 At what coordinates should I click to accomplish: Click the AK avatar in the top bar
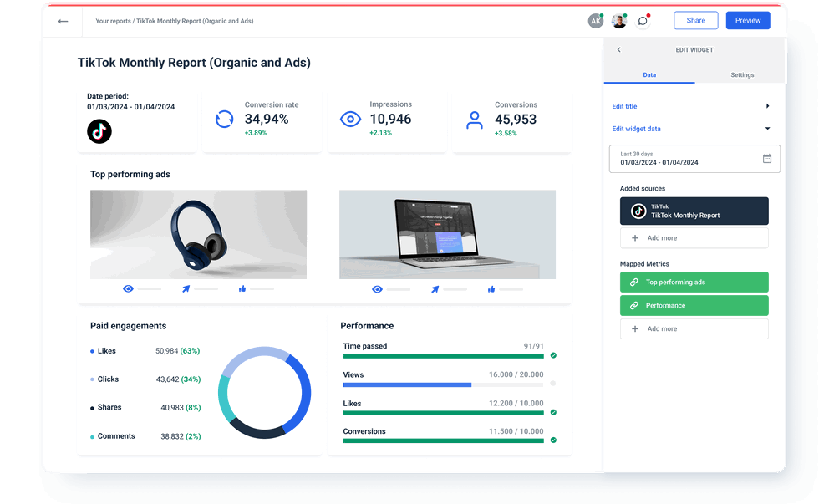point(596,20)
